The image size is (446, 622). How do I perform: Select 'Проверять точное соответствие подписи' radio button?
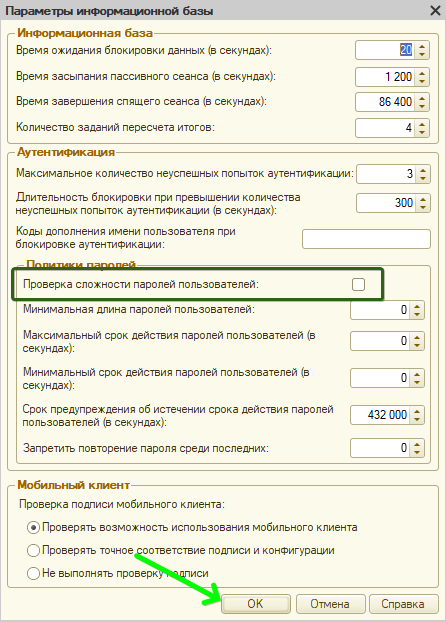[x=33, y=551]
